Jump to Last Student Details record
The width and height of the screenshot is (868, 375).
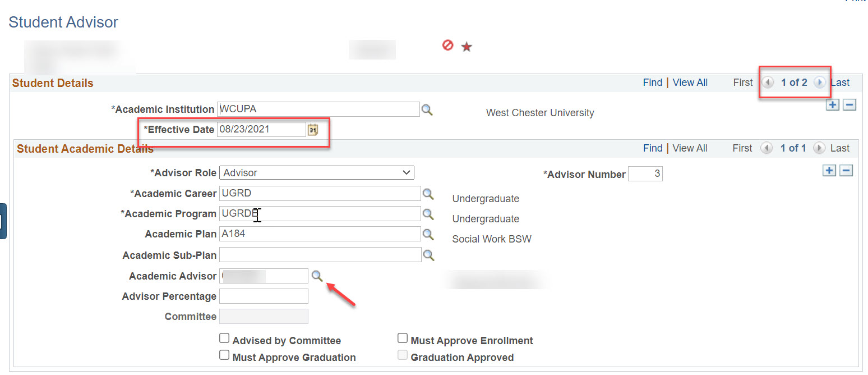coord(840,83)
